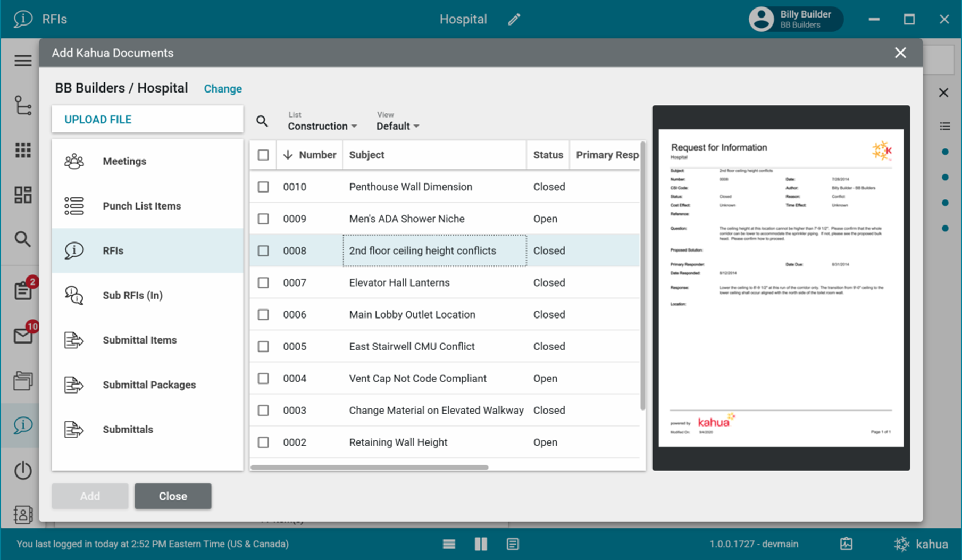Check the box for RFI 0010
Screen dimensions: 962x560
click(263, 187)
